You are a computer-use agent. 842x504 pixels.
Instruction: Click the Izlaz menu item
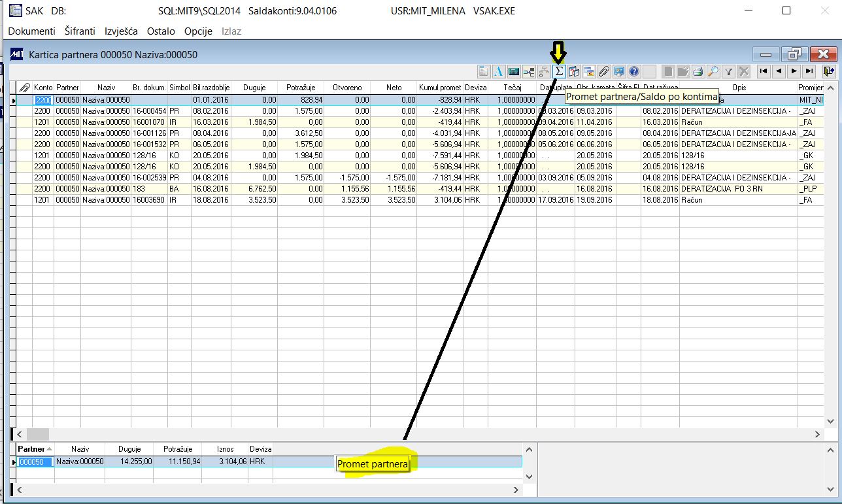coord(231,31)
